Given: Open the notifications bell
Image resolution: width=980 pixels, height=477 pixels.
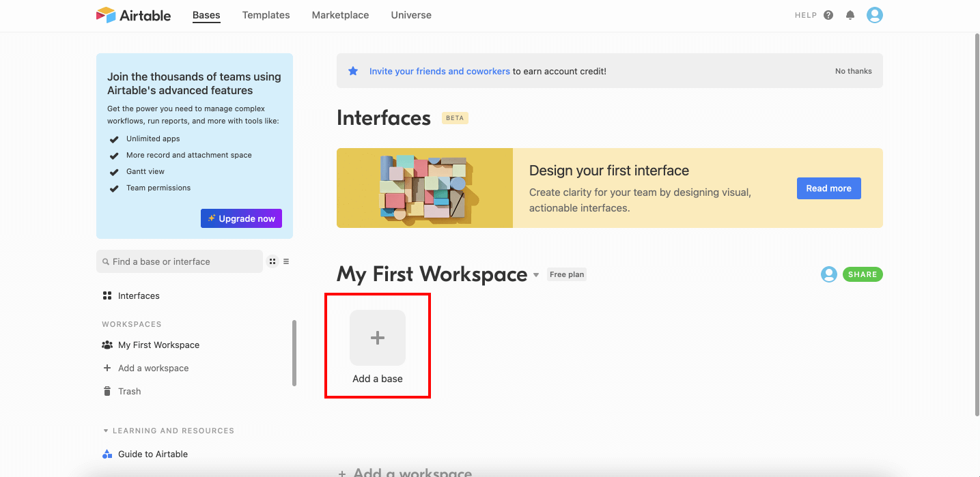Looking at the screenshot, I should (850, 14).
